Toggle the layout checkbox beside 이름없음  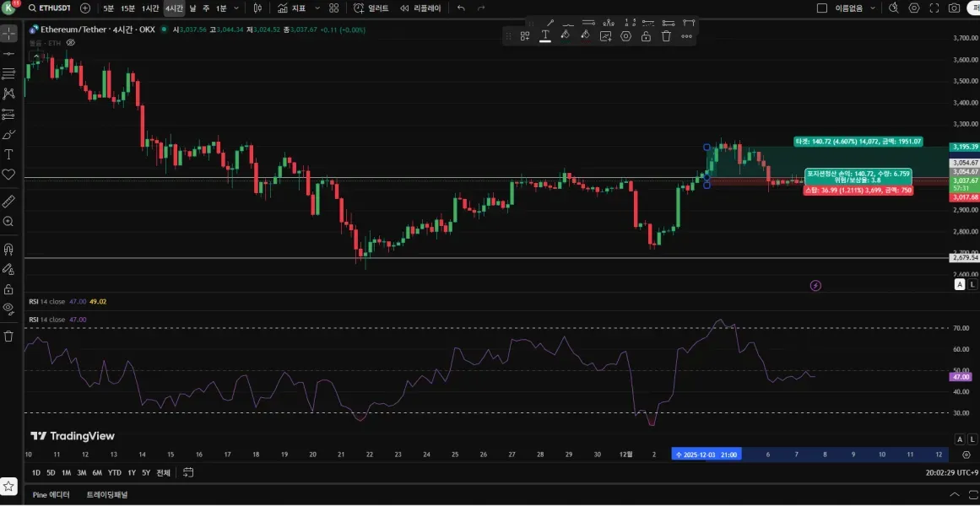[822, 8]
